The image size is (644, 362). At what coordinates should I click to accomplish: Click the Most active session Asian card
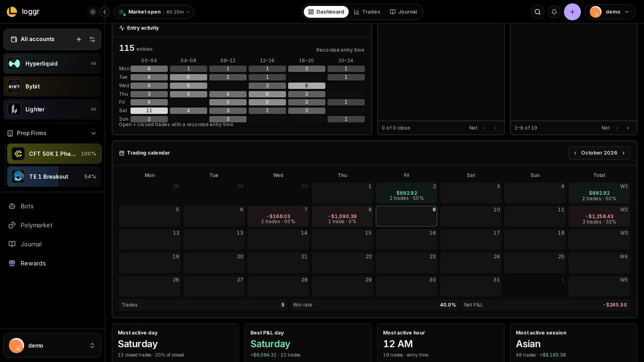(573, 343)
